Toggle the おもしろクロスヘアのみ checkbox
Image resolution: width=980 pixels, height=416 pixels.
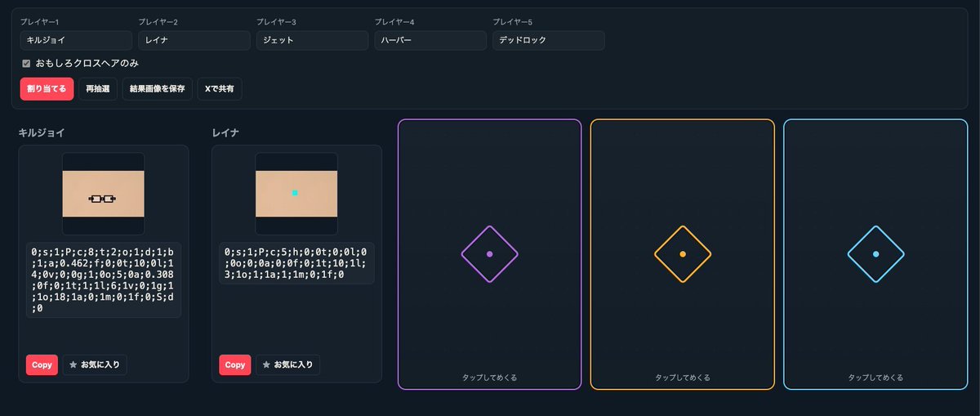point(26,63)
